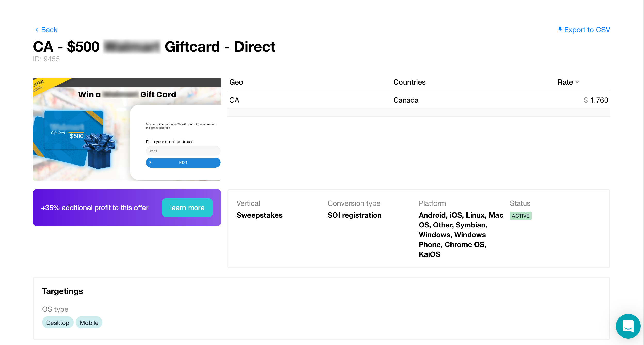Click the Geo column header

pos(236,82)
